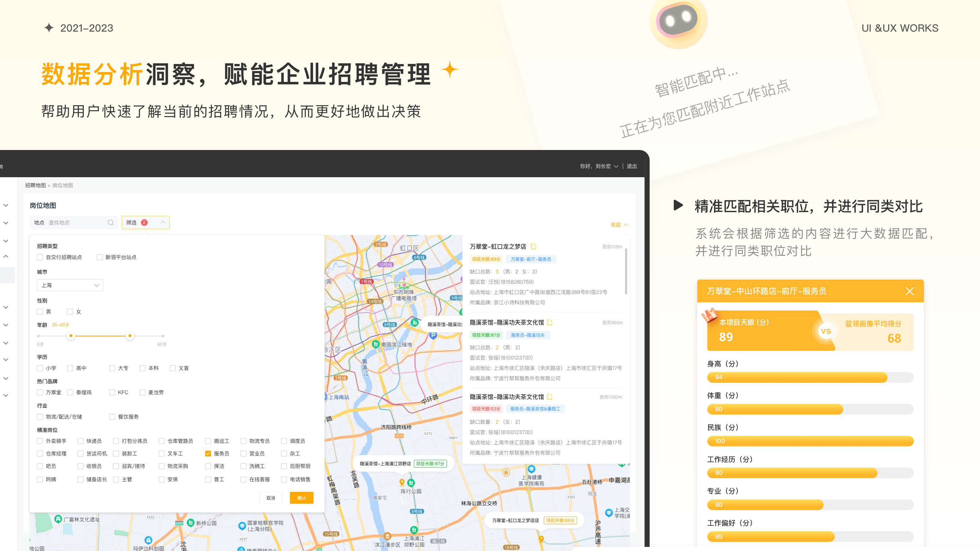Click 新桥公园 green map marker
Viewport: 980px width, 551px height.
[191, 523]
